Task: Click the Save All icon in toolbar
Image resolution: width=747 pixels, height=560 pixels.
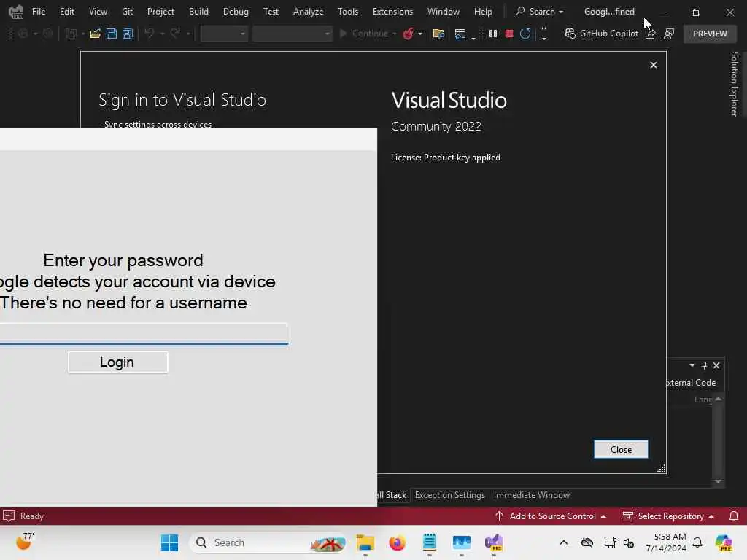Action: click(x=128, y=34)
